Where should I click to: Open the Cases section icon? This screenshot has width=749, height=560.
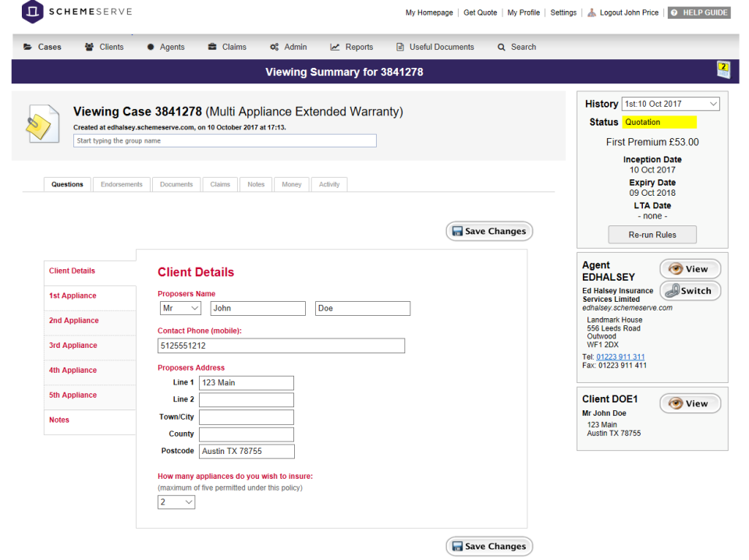(x=29, y=47)
